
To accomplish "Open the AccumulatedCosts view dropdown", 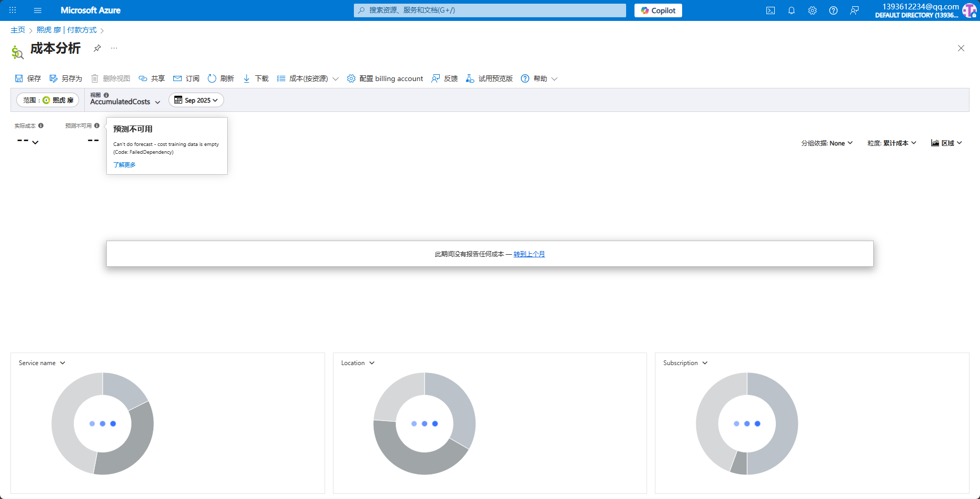I will (125, 102).
